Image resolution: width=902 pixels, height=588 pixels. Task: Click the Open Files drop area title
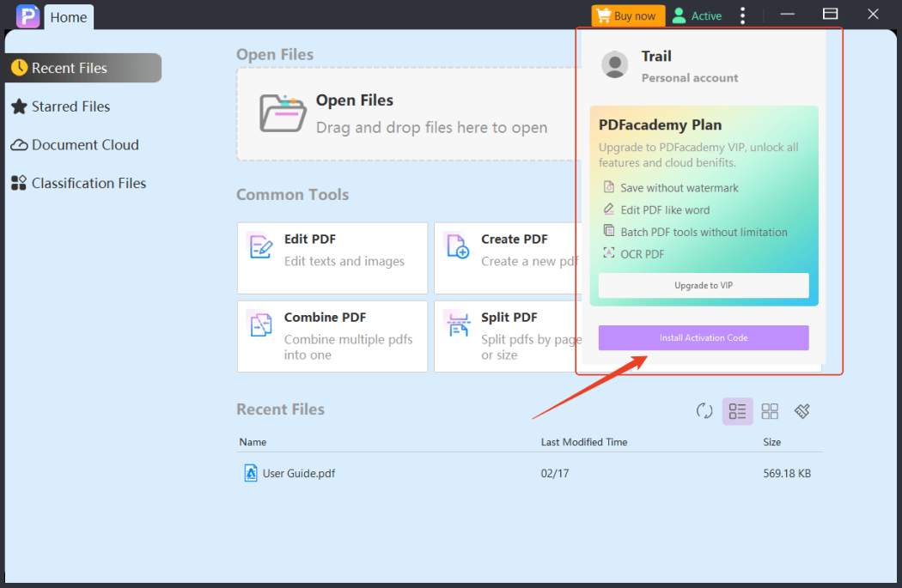tap(354, 100)
